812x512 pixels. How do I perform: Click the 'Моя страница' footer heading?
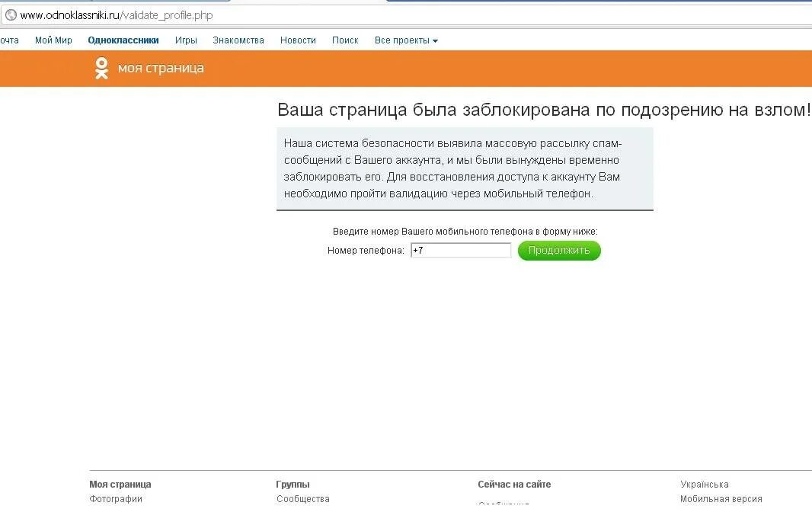[x=120, y=484]
